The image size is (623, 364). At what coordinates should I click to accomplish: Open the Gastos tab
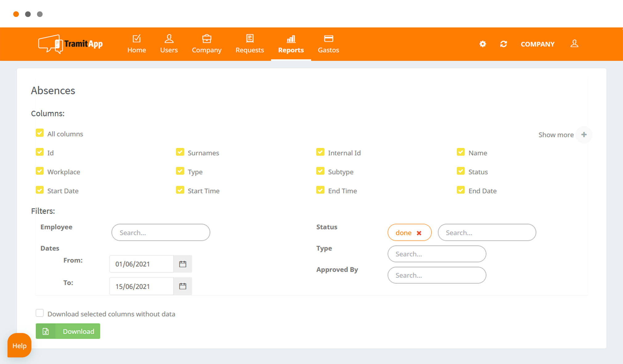click(x=328, y=44)
